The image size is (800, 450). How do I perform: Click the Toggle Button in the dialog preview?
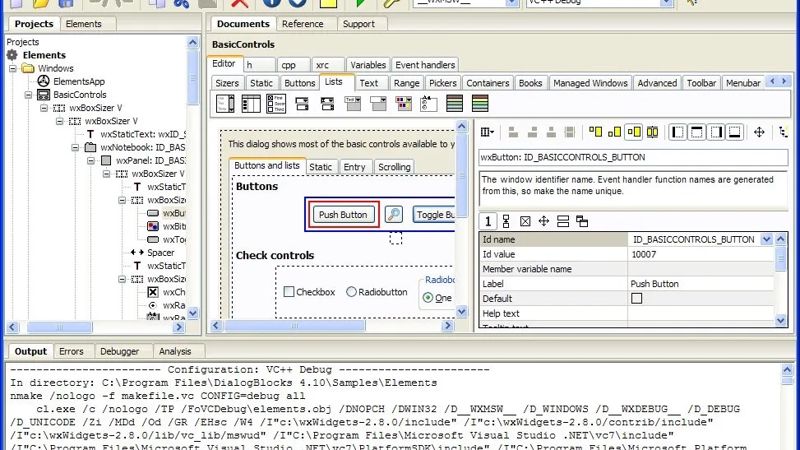click(434, 215)
